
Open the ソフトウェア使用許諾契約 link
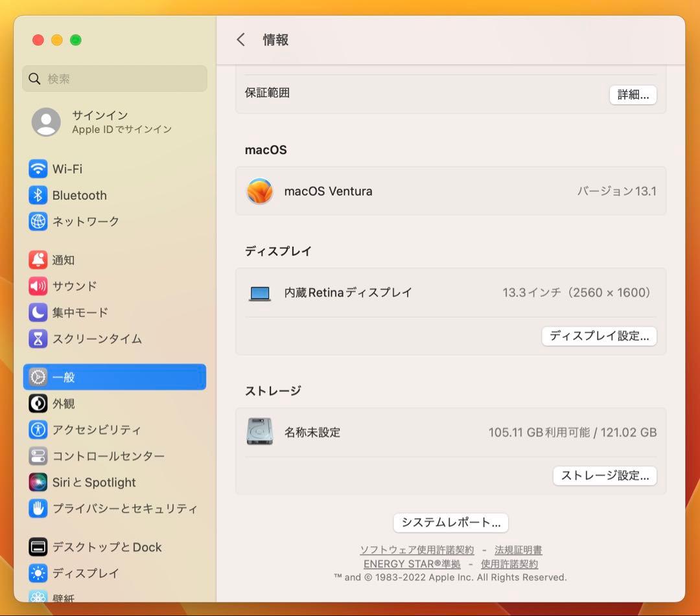coord(416,550)
